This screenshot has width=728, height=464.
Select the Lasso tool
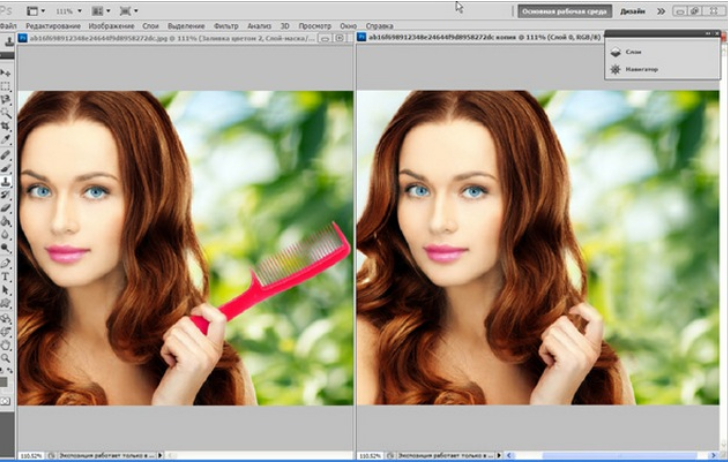tap(6, 99)
